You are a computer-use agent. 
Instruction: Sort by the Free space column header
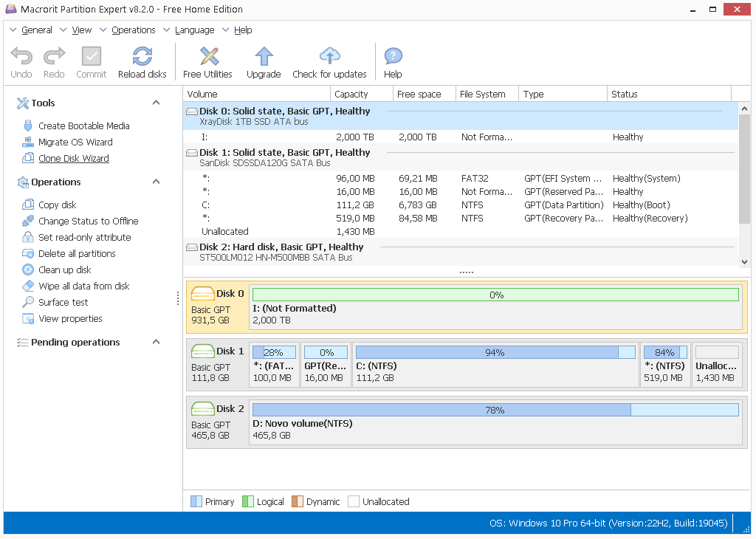point(425,94)
